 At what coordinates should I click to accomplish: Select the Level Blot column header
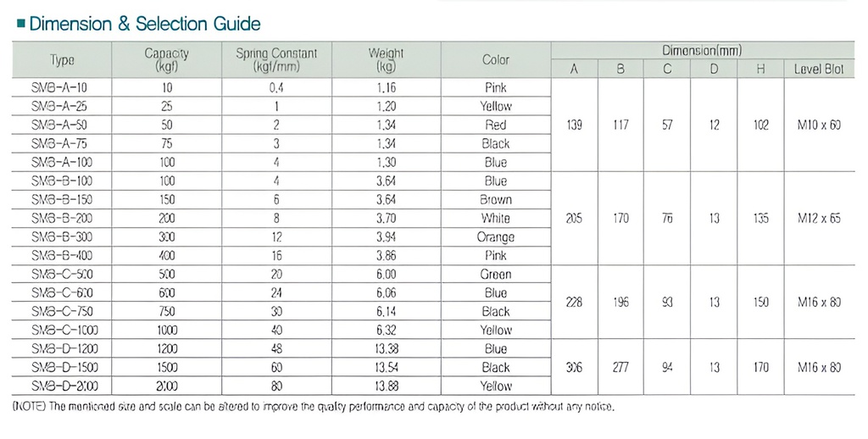(x=818, y=69)
